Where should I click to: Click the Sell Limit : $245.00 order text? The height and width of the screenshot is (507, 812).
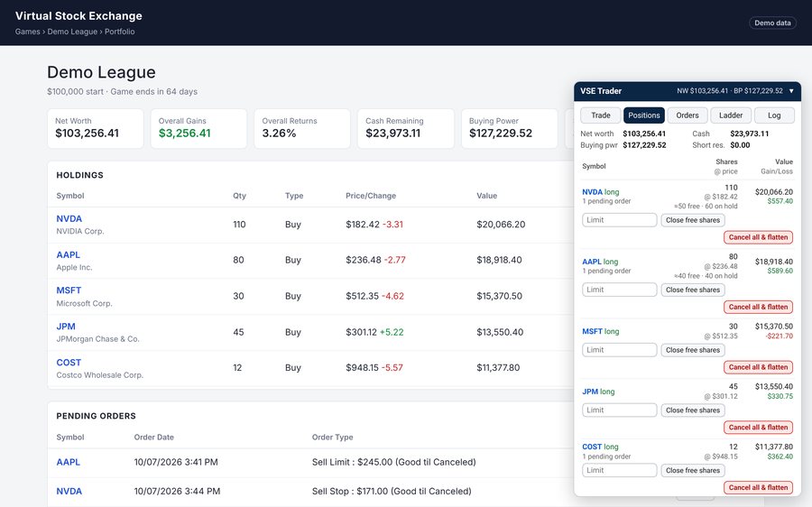(393, 462)
